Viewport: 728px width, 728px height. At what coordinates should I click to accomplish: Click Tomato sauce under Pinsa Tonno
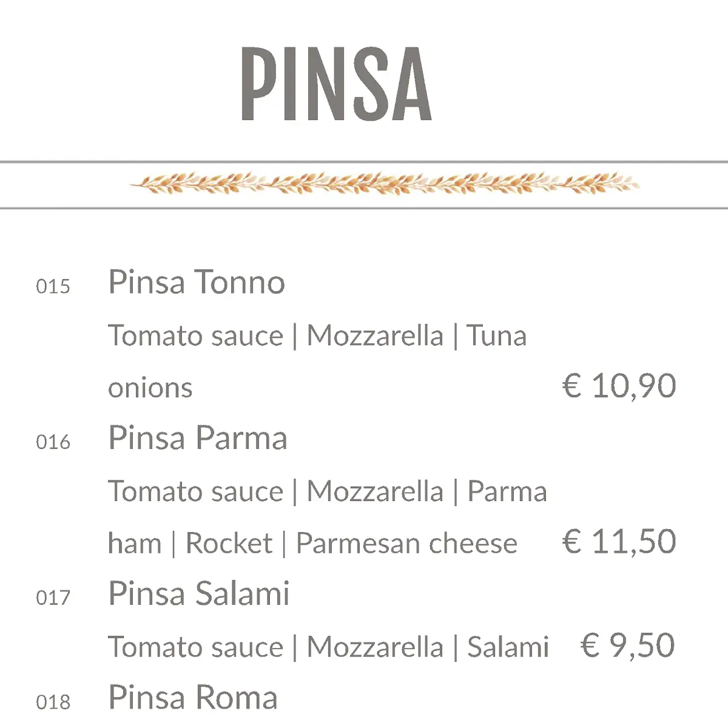pos(196,336)
